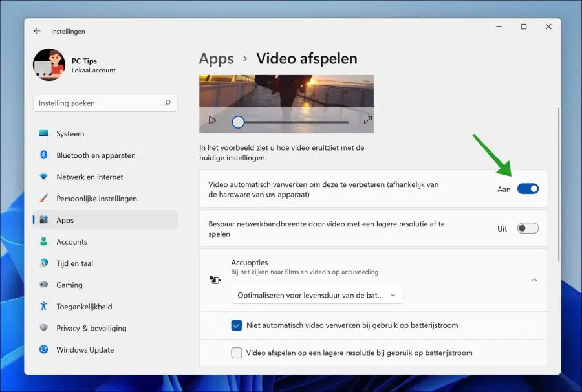Click the Toegankelijkheid figure icon
The image size is (582, 392).
[44, 306]
